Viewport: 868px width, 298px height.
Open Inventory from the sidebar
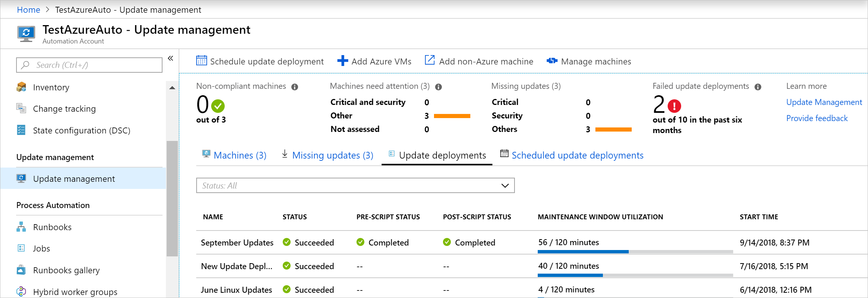51,87
